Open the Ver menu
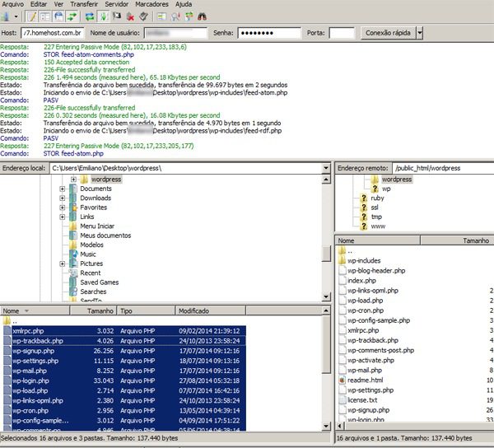This screenshot has height=448, width=494. [x=58, y=4]
